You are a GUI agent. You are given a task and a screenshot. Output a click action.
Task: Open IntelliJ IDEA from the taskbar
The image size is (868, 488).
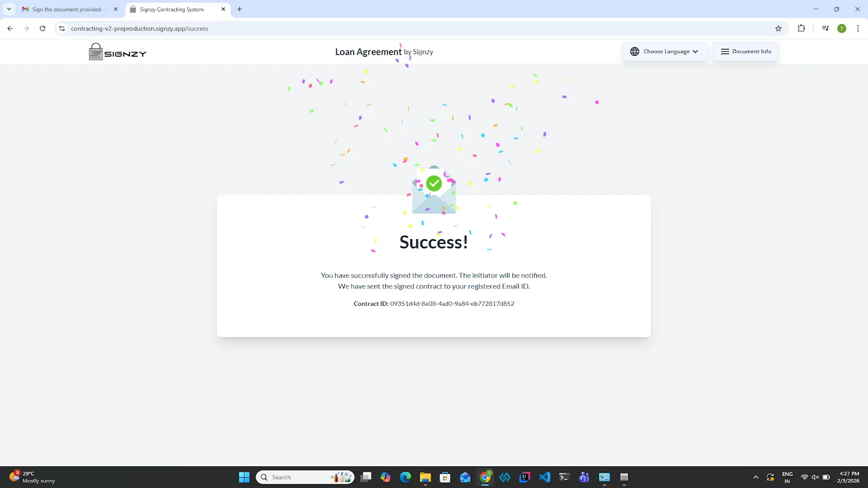point(525,477)
